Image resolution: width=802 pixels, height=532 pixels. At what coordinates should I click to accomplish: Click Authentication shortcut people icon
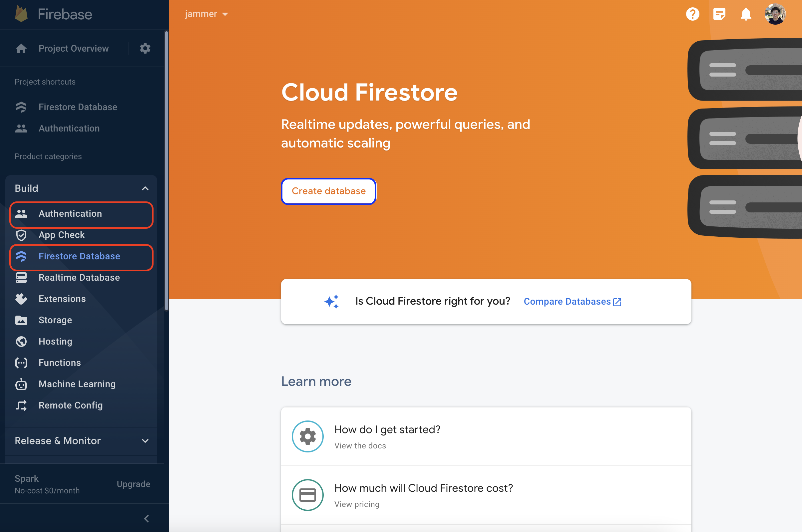click(x=21, y=128)
